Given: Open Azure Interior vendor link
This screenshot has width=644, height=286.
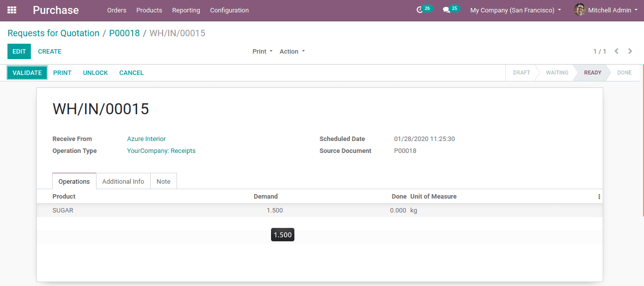Looking at the screenshot, I should coord(146,139).
